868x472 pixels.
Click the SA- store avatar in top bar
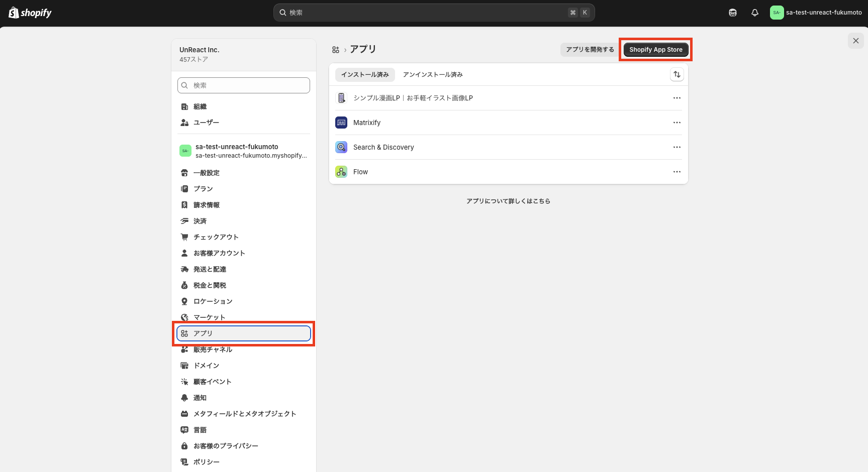[777, 13]
